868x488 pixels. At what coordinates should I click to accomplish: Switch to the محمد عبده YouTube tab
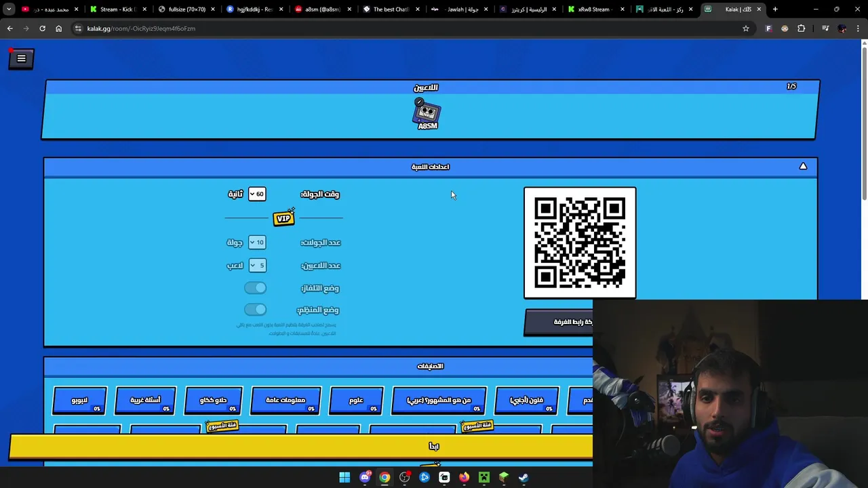[50, 9]
